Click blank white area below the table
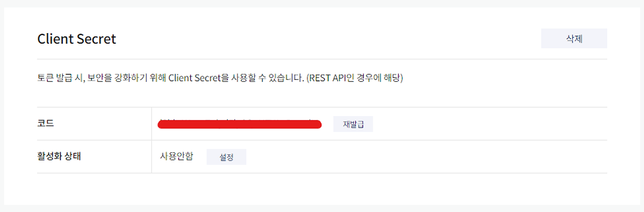This screenshot has width=644, height=212. pyautogui.click(x=322, y=188)
